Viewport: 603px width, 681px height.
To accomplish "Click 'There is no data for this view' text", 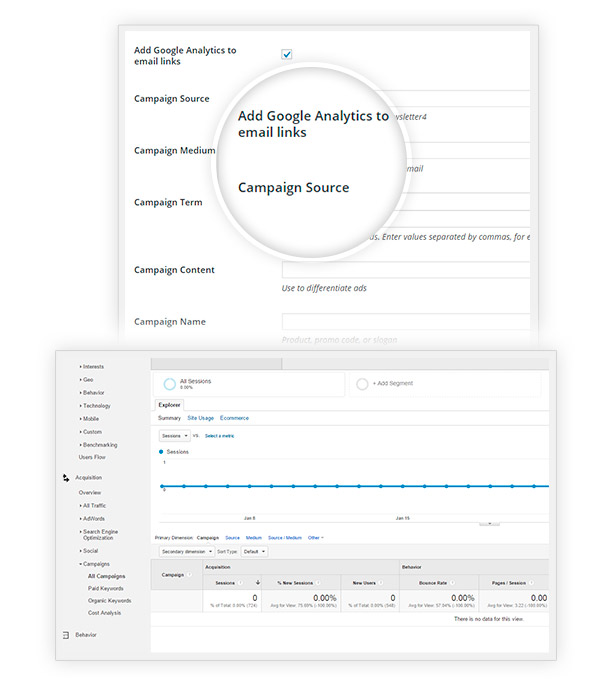I will coord(489,618).
